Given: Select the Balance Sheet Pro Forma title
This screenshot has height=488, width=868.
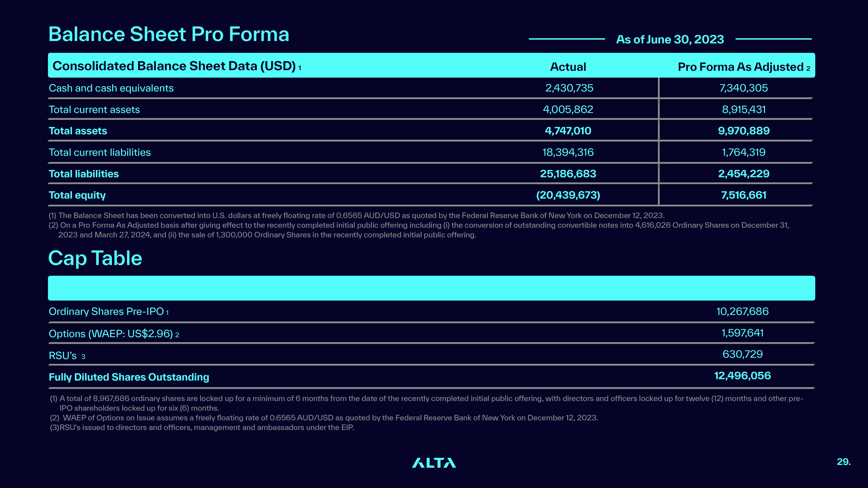Looking at the screenshot, I should [169, 34].
